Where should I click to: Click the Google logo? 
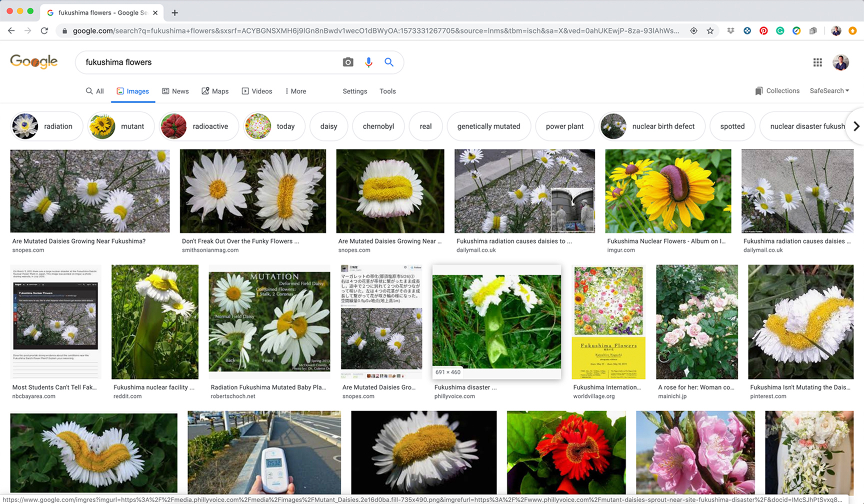pyautogui.click(x=34, y=61)
